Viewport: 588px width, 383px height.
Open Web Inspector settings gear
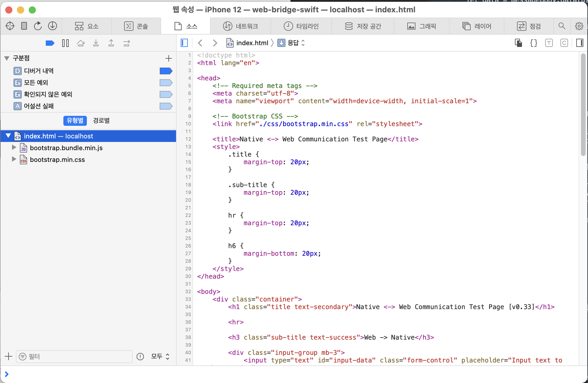click(x=579, y=26)
